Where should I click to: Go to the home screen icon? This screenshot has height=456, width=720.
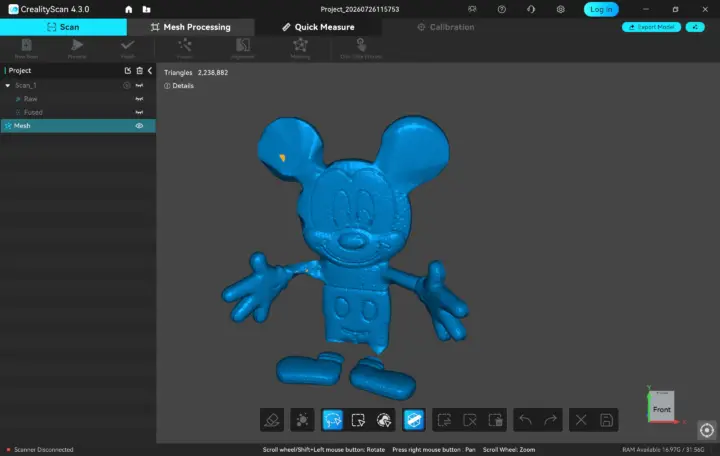tap(129, 9)
